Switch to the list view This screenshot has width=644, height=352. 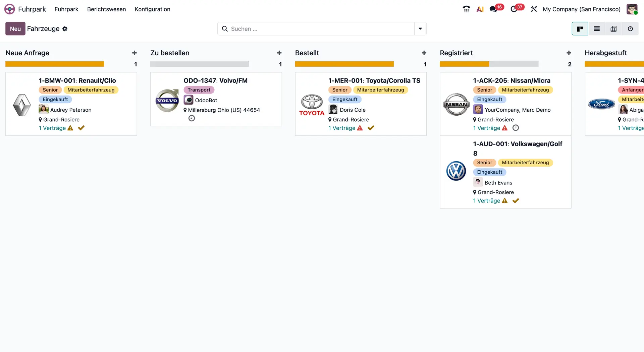tap(596, 28)
